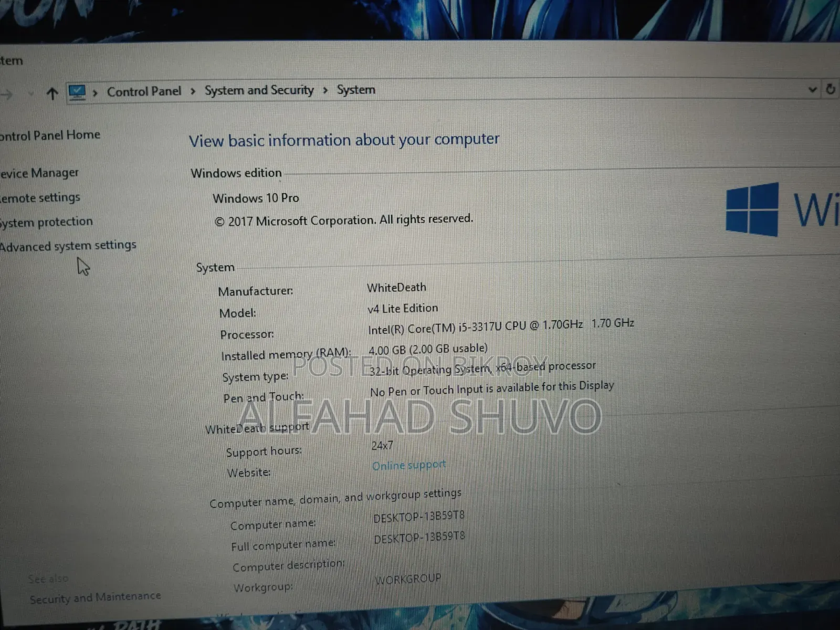Click the Forward arrow navigation button
This screenshot has height=630, width=840.
coord(7,94)
